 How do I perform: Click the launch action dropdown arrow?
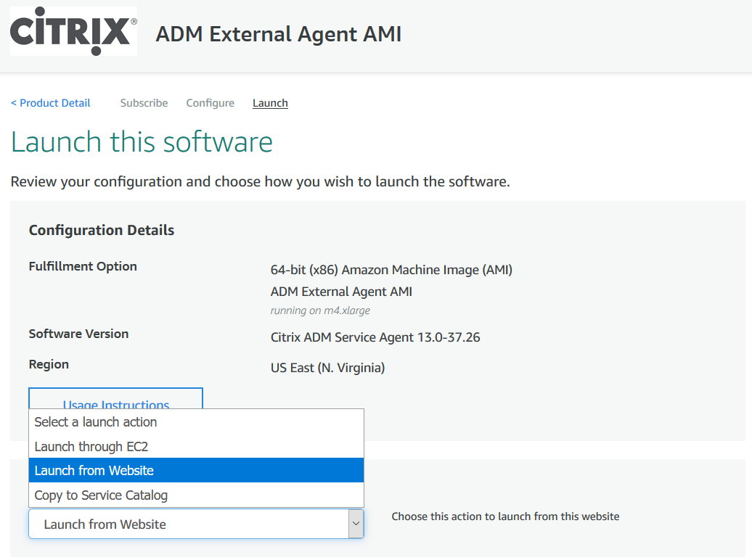click(x=356, y=524)
